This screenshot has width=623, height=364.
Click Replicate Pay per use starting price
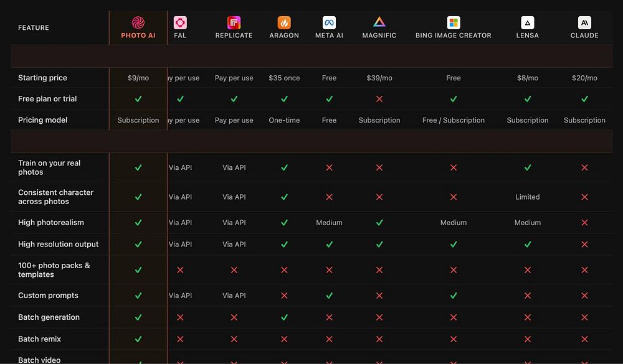pos(234,78)
